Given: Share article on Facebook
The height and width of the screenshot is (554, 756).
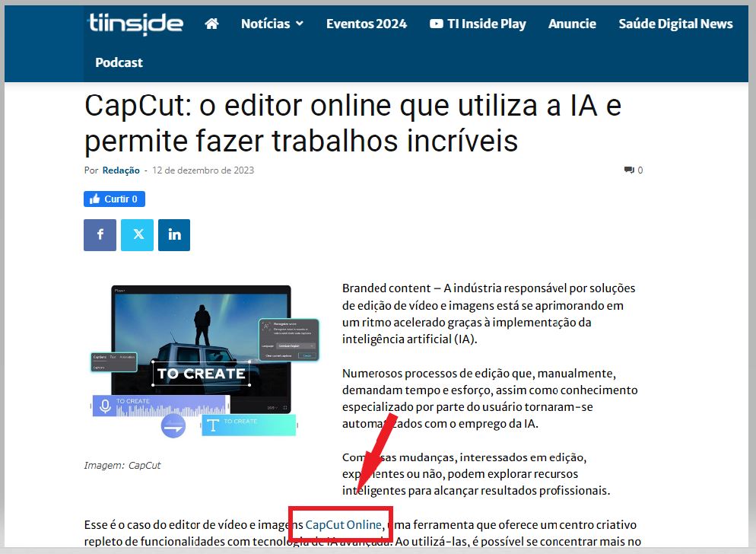Looking at the screenshot, I should click(100, 235).
